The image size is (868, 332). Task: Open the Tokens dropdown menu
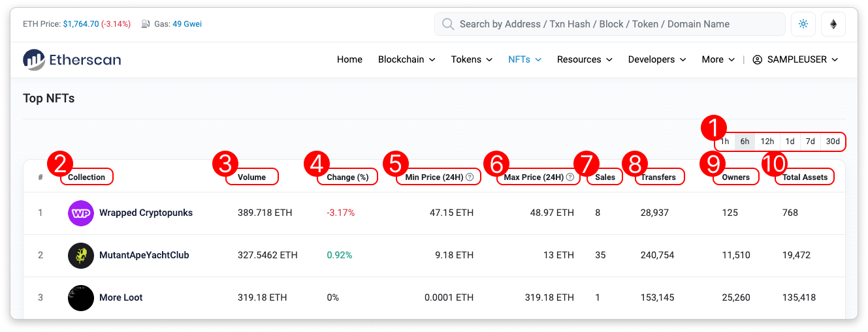tap(472, 59)
